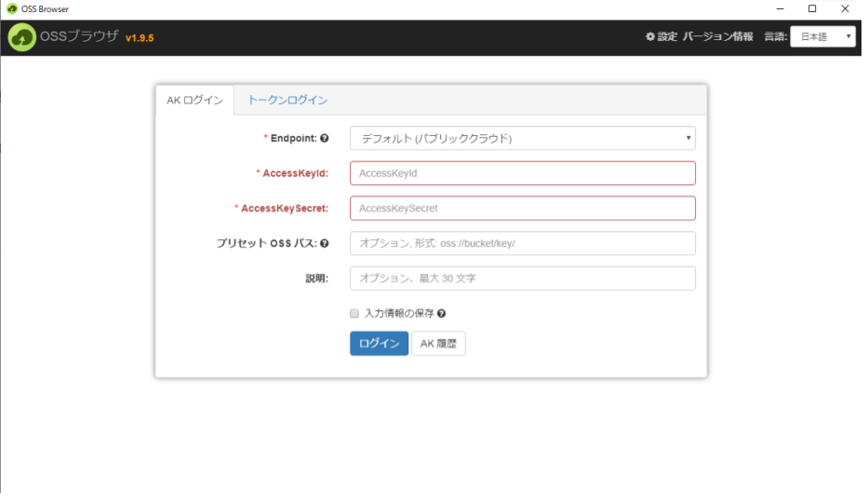The width and height of the screenshot is (868, 500).
Task: Click the blue ログイン button
Action: (380, 344)
